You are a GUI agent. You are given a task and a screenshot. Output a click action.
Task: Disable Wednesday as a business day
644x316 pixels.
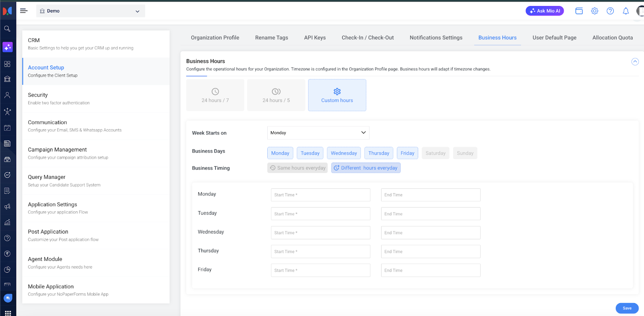point(344,153)
